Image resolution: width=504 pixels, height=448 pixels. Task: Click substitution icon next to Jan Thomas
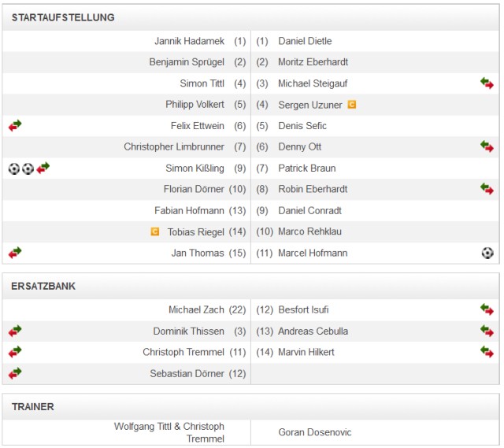pos(15,253)
